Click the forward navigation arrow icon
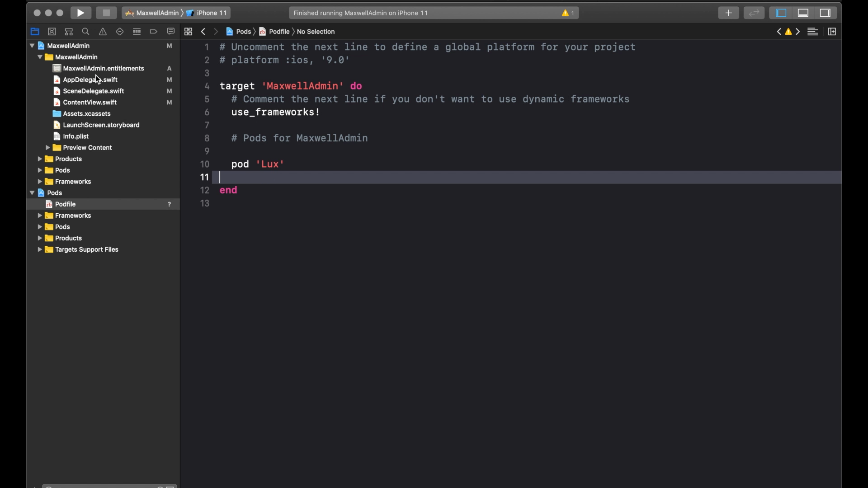Screen dimensions: 868x488 pyautogui.click(x=216, y=31)
